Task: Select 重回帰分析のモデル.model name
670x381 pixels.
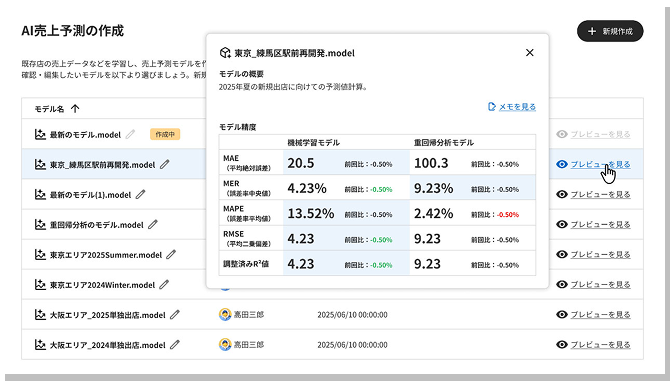Action: [x=97, y=225]
